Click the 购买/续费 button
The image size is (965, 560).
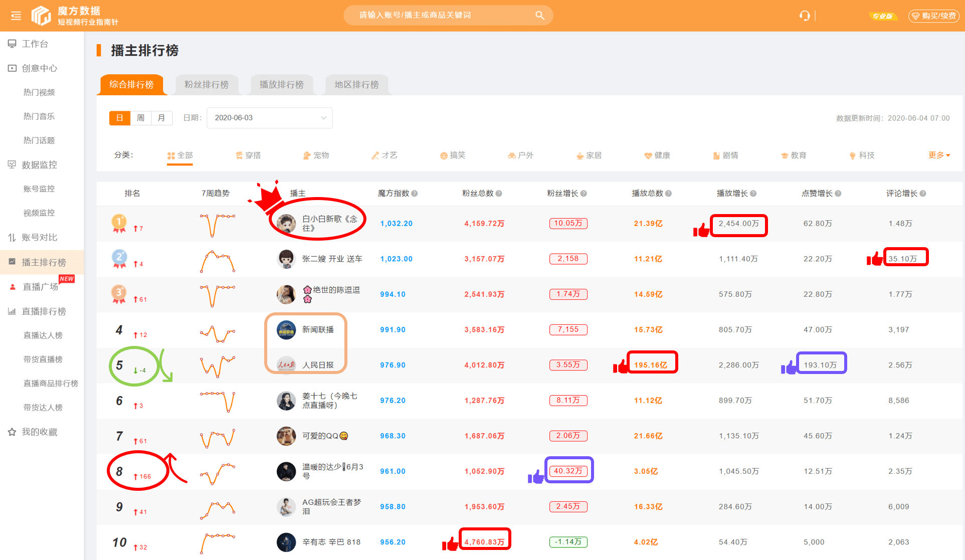[933, 16]
